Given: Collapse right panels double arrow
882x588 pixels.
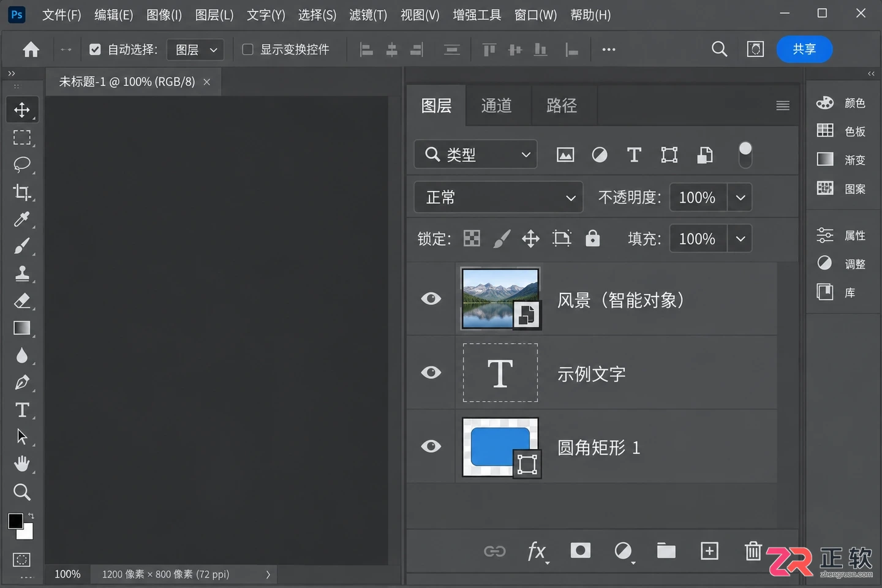Looking at the screenshot, I should [871, 73].
